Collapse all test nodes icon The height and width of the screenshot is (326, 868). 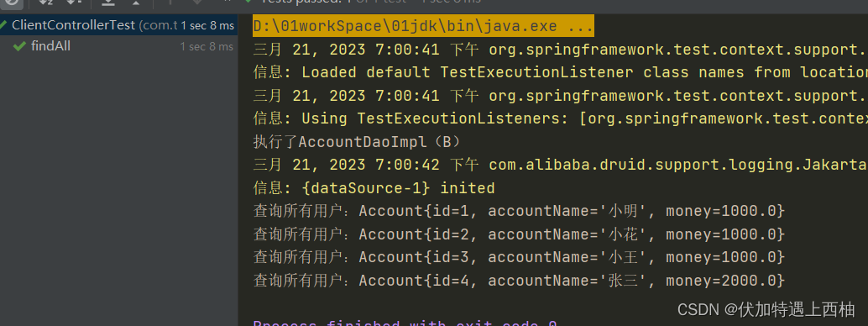pos(135,3)
